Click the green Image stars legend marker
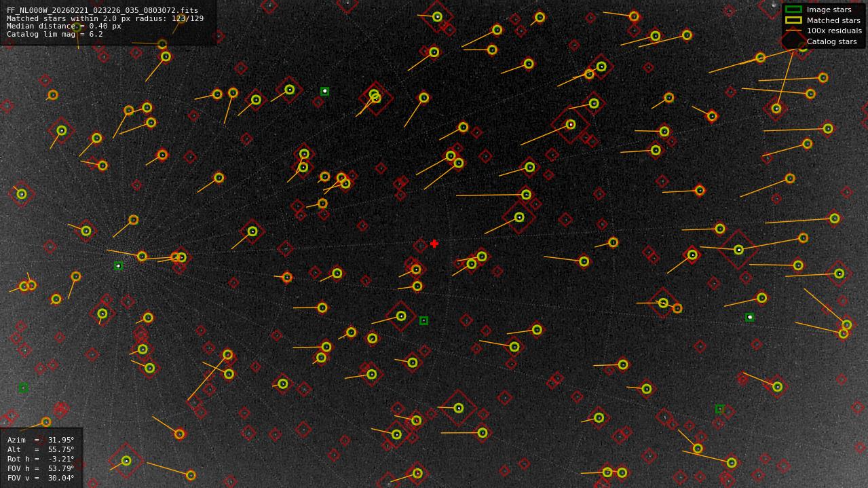This screenshot has width=868, height=488. click(793, 10)
